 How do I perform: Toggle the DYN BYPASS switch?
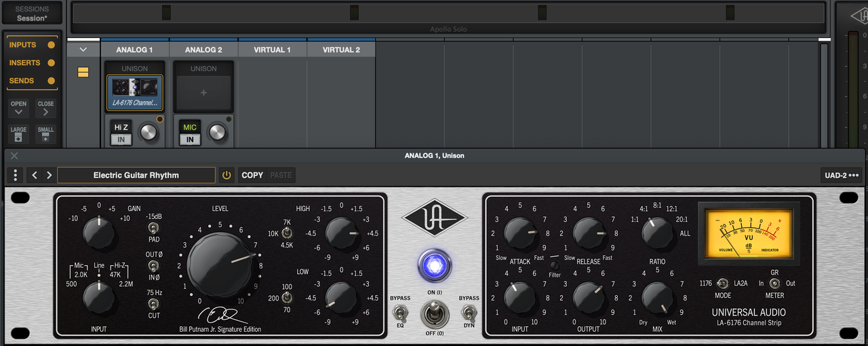[x=469, y=313]
